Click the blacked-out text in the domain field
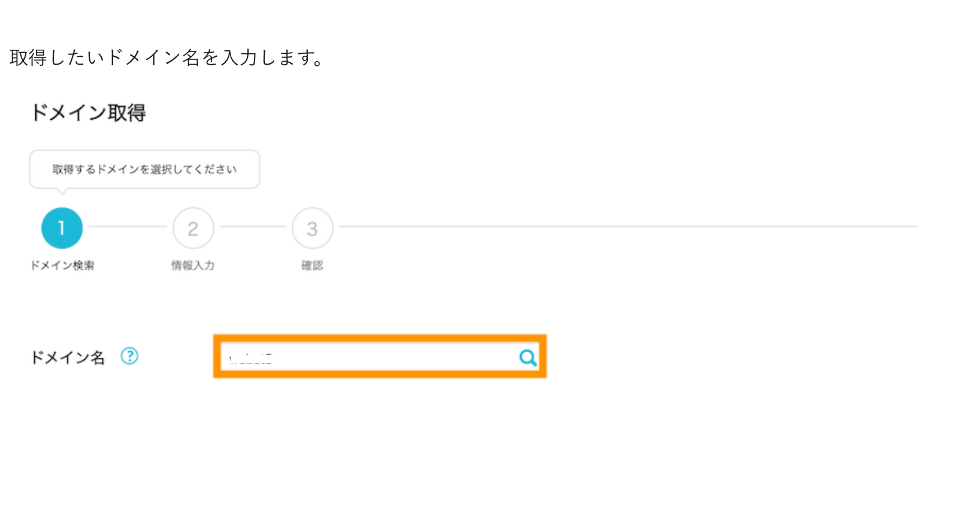The height and width of the screenshot is (509, 980). pyautogui.click(x=252, y=359)
